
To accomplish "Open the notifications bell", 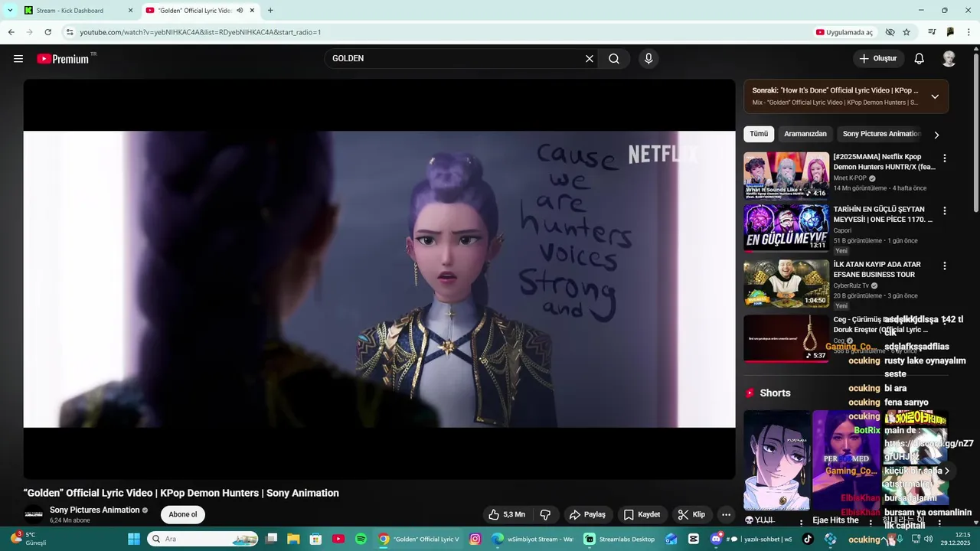I will point(920,59).
